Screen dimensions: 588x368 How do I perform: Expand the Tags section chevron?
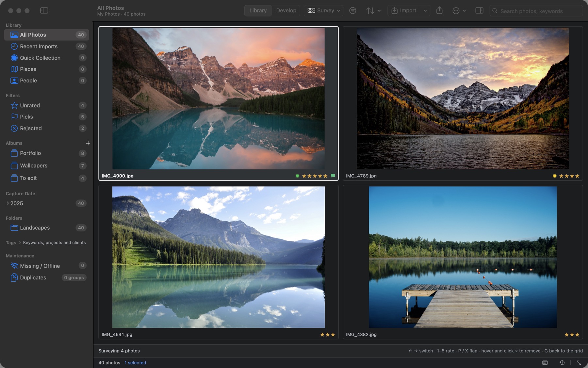(20, 243)
